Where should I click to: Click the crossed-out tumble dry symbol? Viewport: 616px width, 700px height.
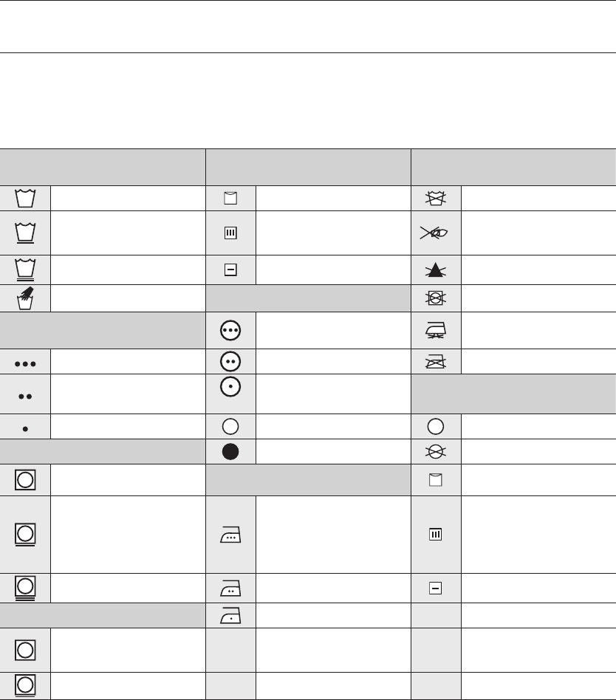[437, 298]
